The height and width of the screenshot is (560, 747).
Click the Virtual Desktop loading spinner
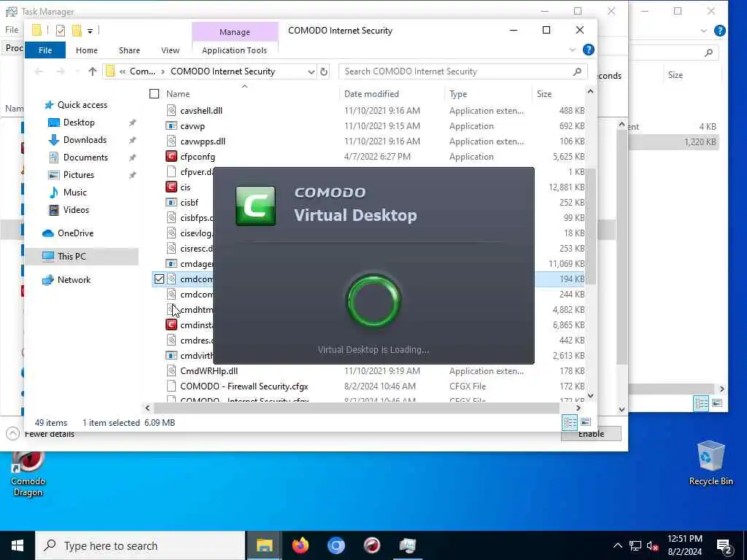coord(373,301)
